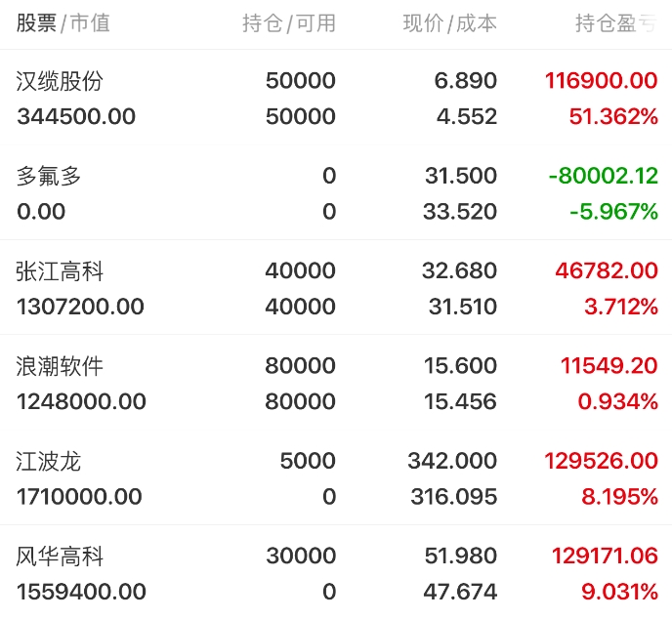Select market value 0.00 of 多氟多
Screen dimensions: 672x619
(x=41, y=212)
